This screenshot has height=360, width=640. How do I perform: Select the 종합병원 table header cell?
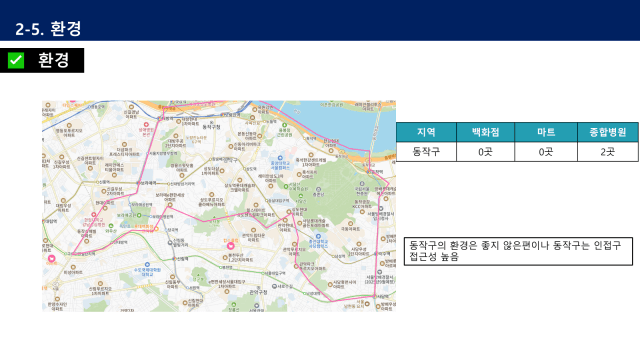[608, 132]
